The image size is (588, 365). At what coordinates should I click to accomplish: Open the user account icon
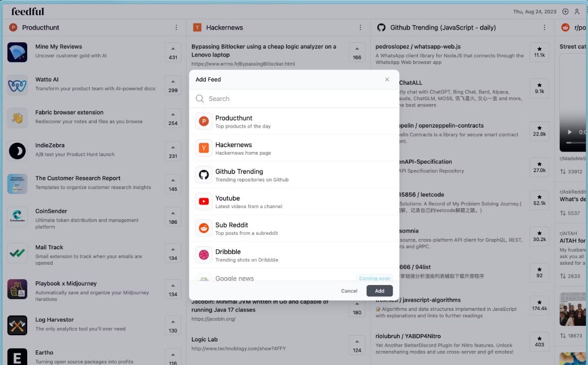[577, 12]
